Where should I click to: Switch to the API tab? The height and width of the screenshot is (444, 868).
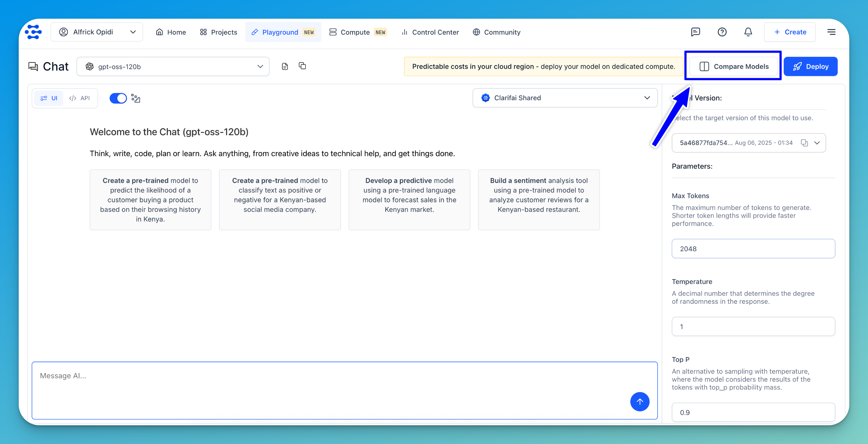click(x=80, y=98)
